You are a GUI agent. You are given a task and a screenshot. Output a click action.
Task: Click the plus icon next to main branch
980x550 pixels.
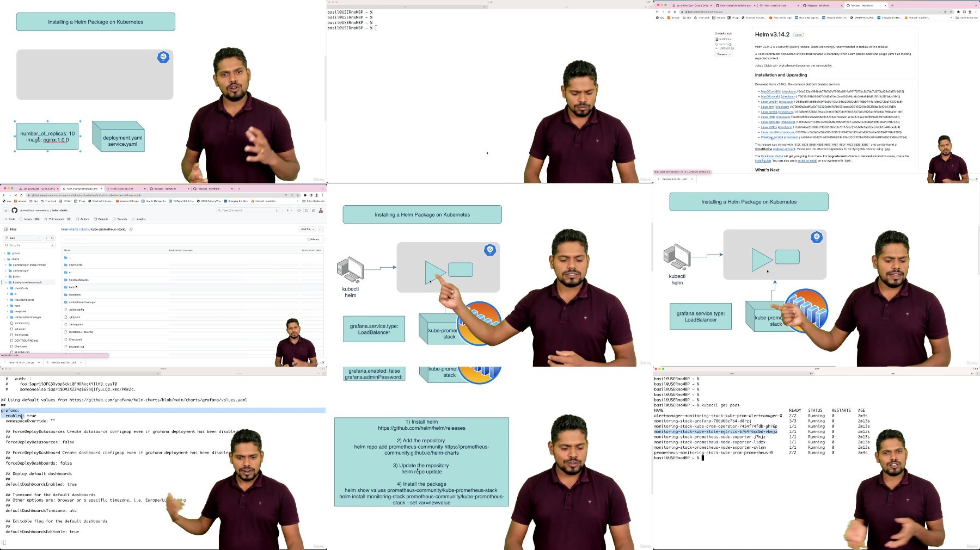tap(47, 238)
